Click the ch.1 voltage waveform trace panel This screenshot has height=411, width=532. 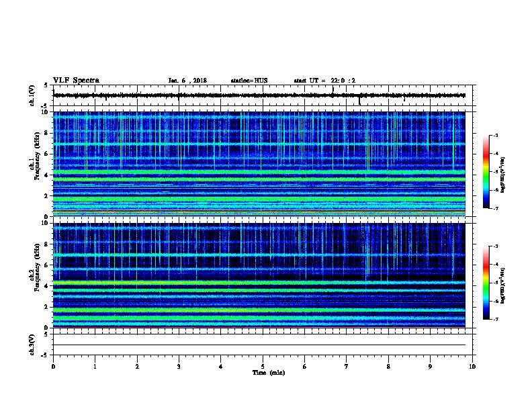coord(263,95)
